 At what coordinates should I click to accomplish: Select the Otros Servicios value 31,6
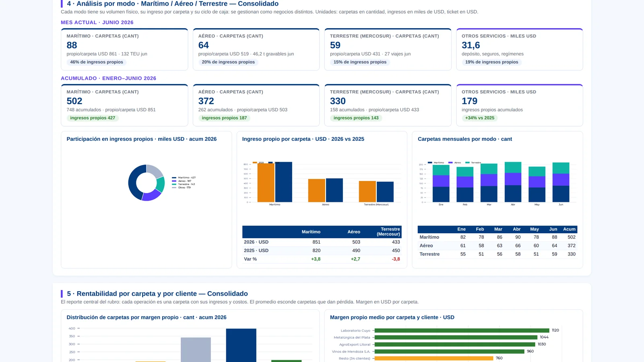click(471, 45)
